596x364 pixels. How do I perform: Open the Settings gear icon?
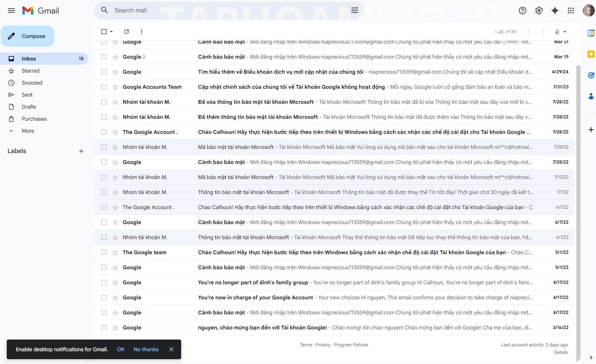pyautogui.click(x=539, y=11)
